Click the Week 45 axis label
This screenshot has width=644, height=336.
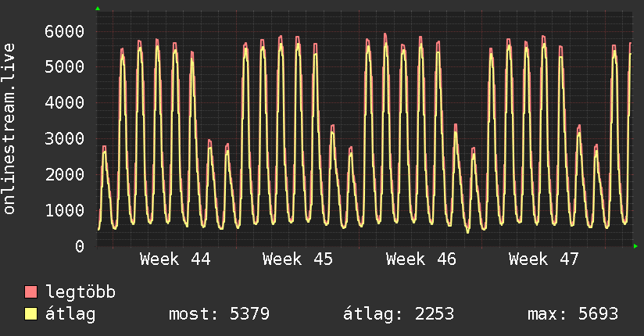pos(298,259)
